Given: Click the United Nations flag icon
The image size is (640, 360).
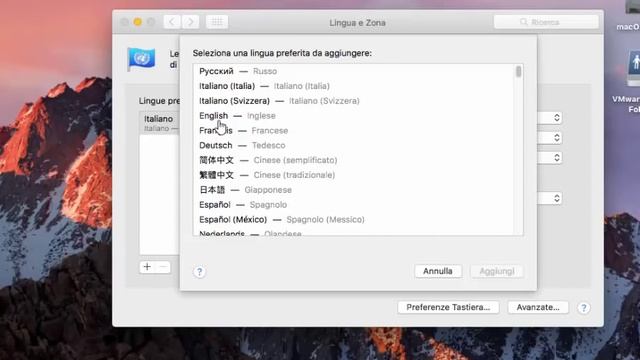Looking at the screenshot, I should (141, 59).
